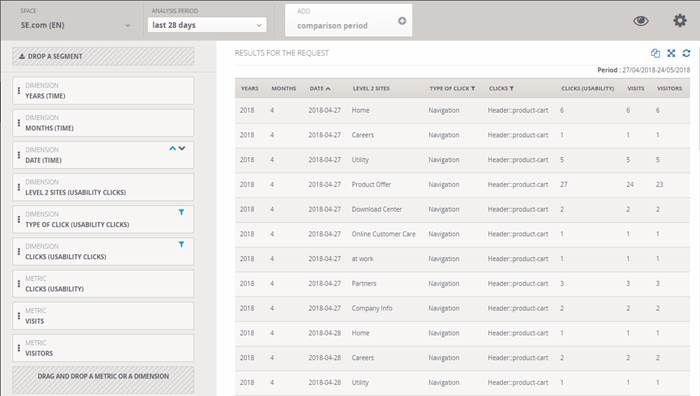Click Drop a Segment area
Viewport: 700px width, 396px height.
coord(103,56)
